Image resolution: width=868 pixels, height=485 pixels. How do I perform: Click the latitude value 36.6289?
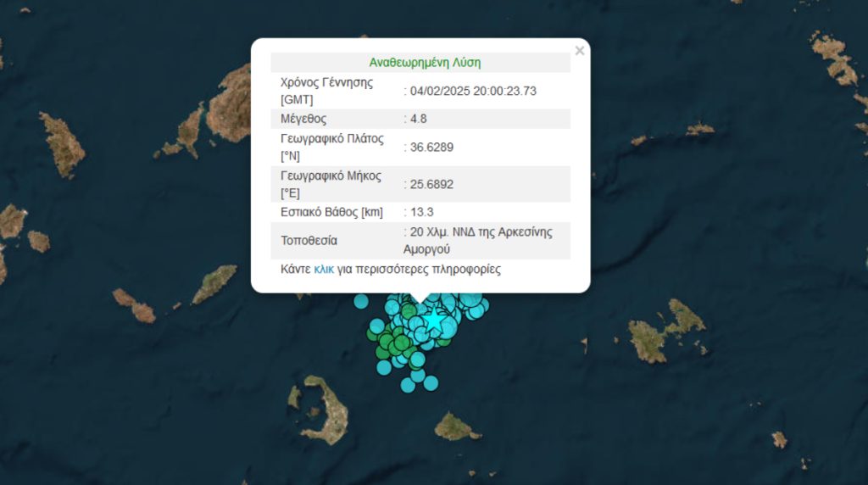tap(431, 147)
